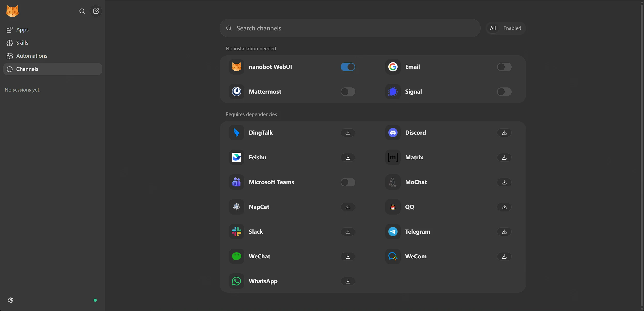The image size is (644, 311).
Task: Enable the Microsoft Teams toggle
Action: [x=348, y=182]
